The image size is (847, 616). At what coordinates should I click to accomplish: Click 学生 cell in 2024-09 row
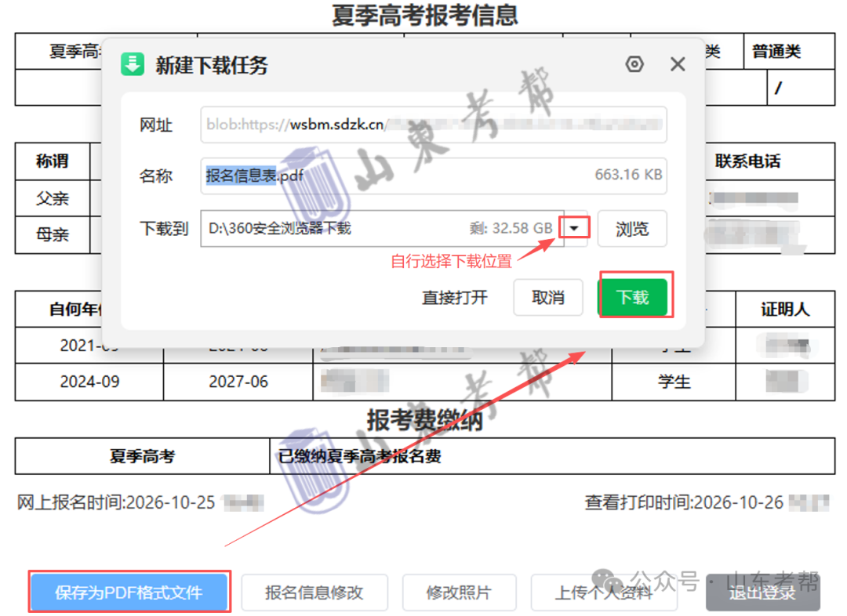[x=674, y=382]
